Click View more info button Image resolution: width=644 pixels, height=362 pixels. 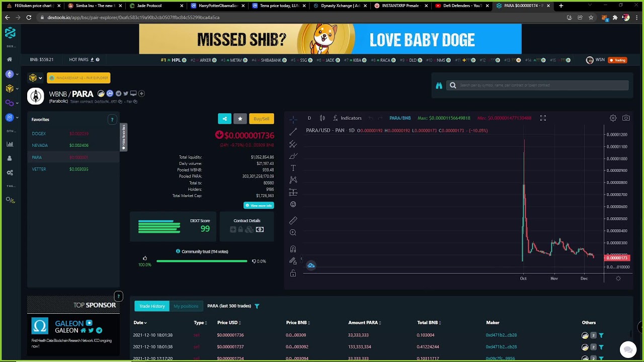coord(259,206)
